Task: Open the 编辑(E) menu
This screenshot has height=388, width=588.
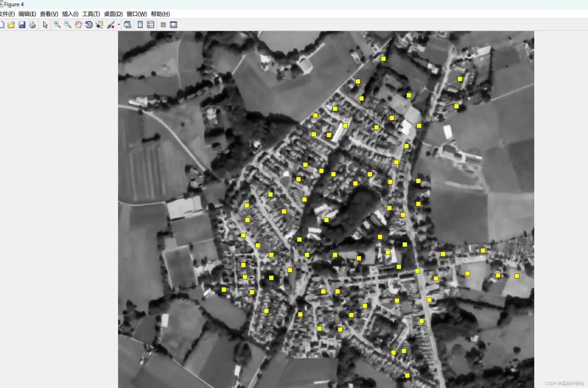Action: tap(27, 14)
